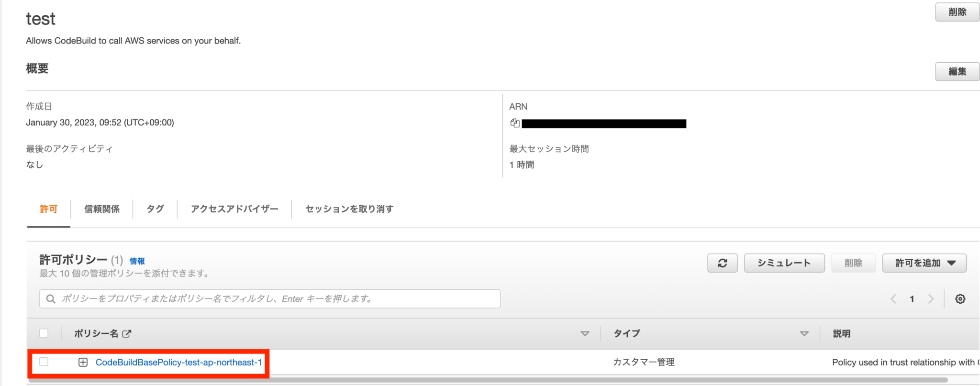This screenshot has height=386, width=980.
Task: Open the アクセスアドバイザー tab
Action: click(234, 209)
